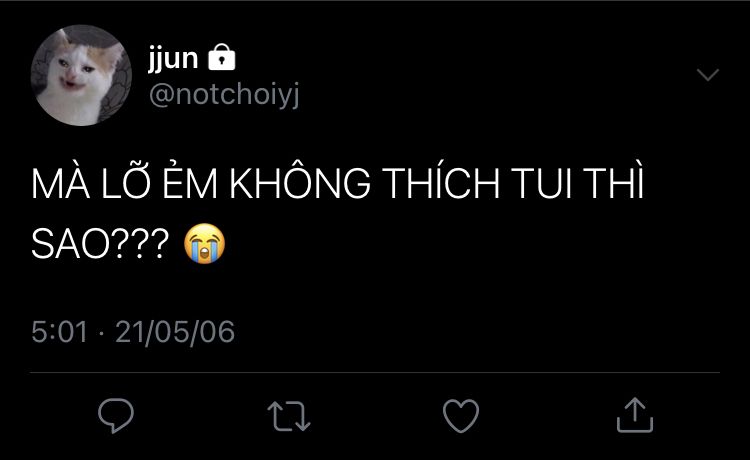Open the share sheet via upload arrow icon
Screen dimensions: 750x460
click(635, 415)
